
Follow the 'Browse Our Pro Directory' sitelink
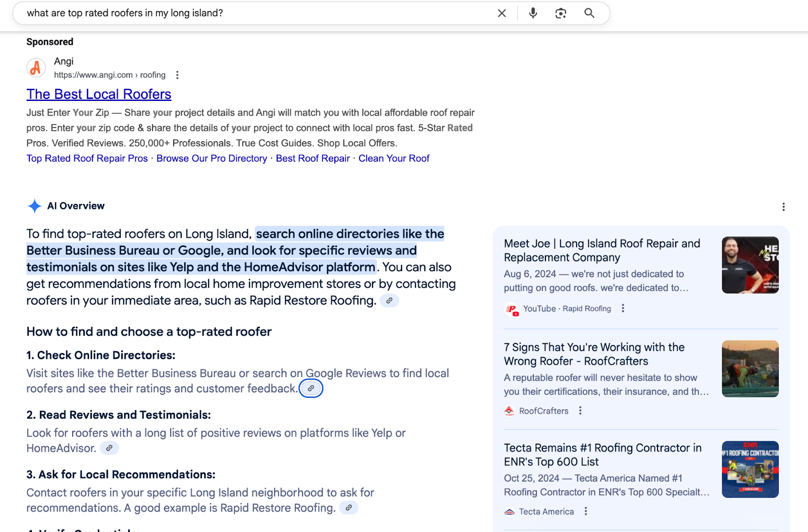click(x=212, y=158)
